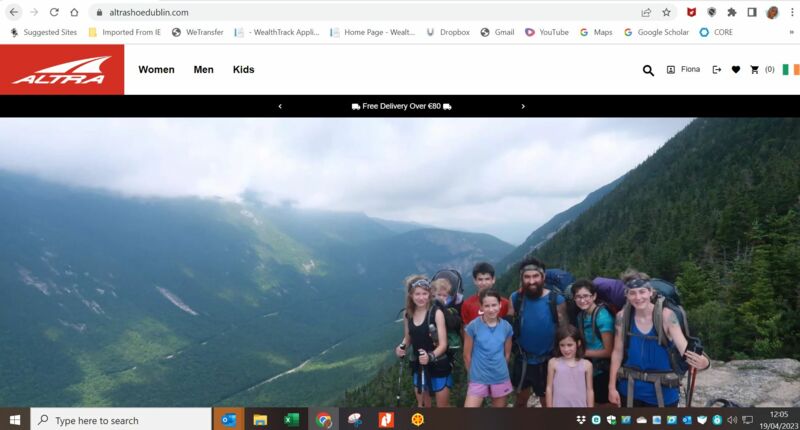Open the Men menu
Screen dimensions: 800x430
click(x=204, y=69)
